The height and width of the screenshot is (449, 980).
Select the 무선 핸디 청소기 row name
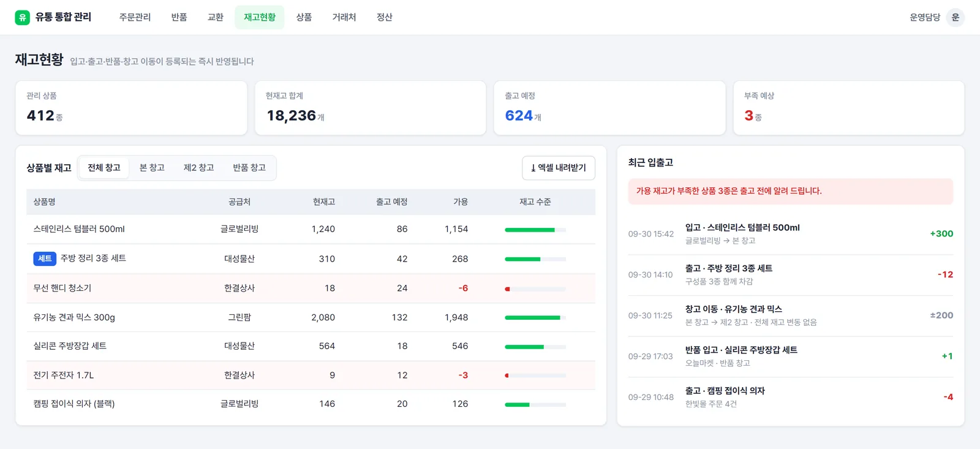[62, 288]
